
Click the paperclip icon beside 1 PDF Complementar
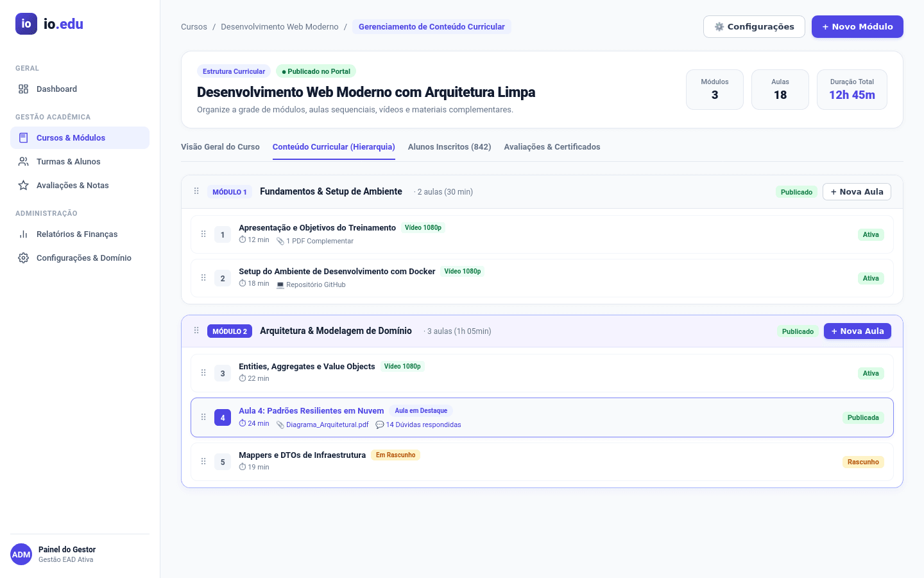click(x=280, y=241)
